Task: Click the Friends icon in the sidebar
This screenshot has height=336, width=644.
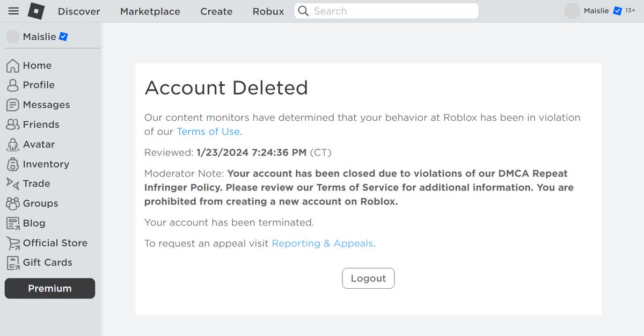Action: click(13, 125)
